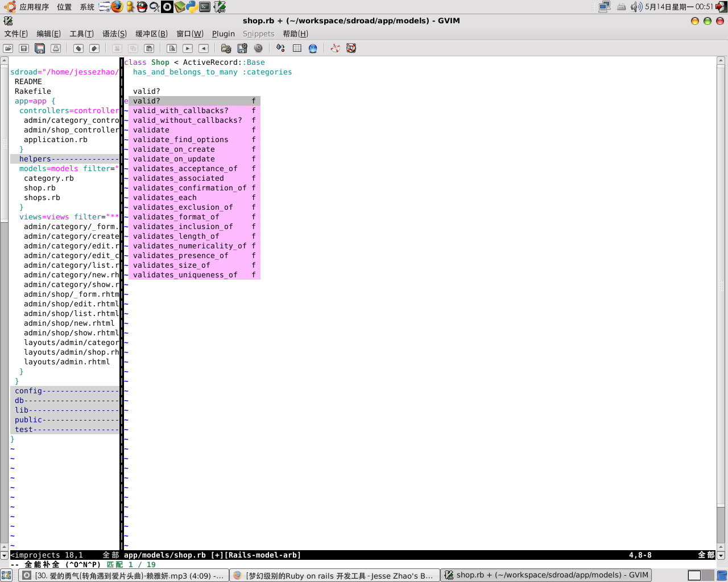Click the Make toolbar icon

click(x=280, y=48)
